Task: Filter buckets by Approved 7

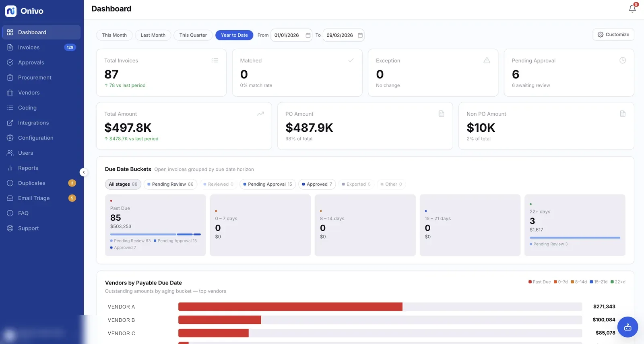Action: coord(317,184)
